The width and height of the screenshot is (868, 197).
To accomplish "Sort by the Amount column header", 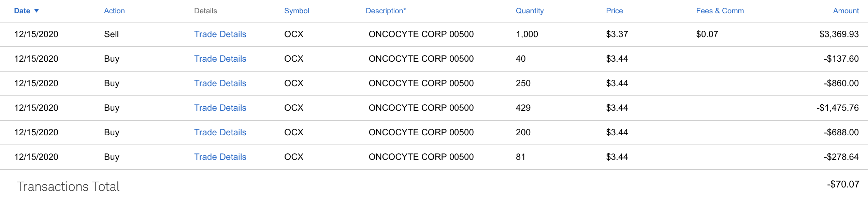I will point(845,11).
